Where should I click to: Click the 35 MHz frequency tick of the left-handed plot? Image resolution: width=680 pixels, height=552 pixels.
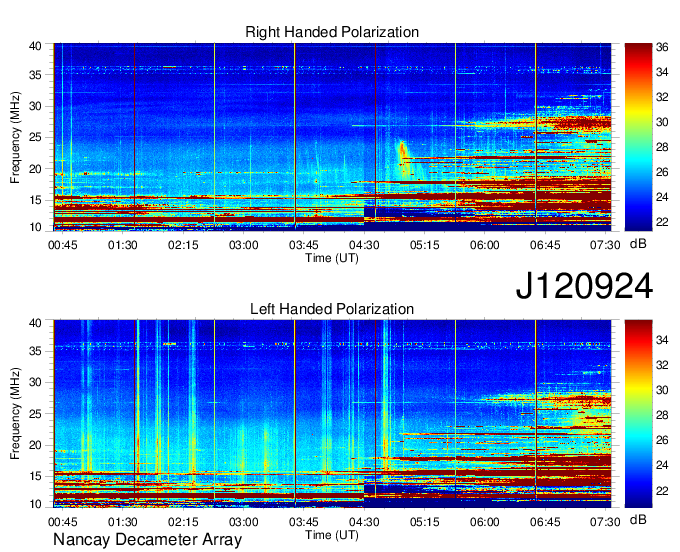[x=35, y=351]
